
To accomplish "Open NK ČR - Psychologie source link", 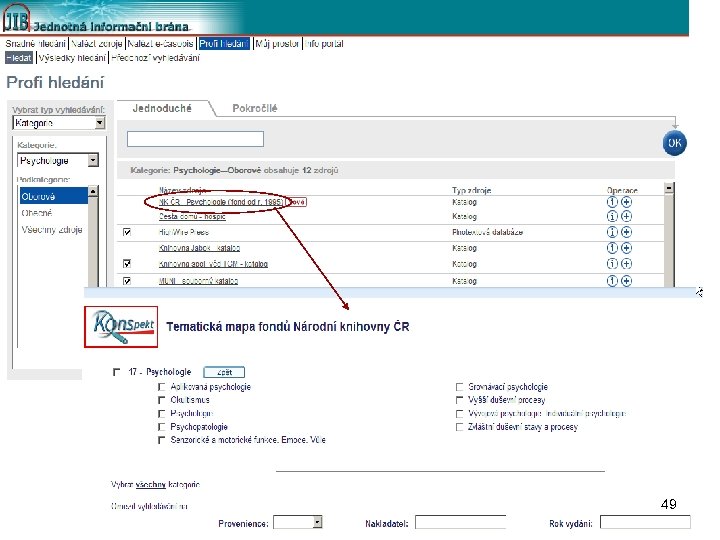I will pos(221,202).
